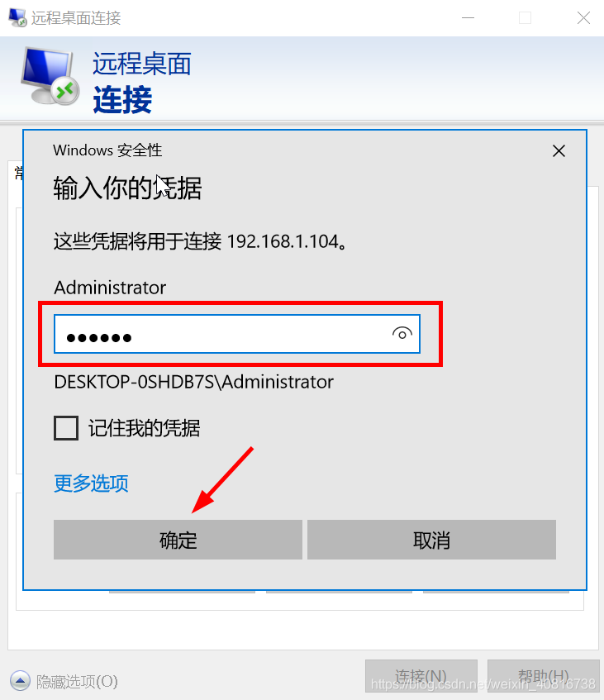This screenshot has width=604, height=700.
Task: Click the large Remote Desktop monitor icon
Action: point(50,75)
